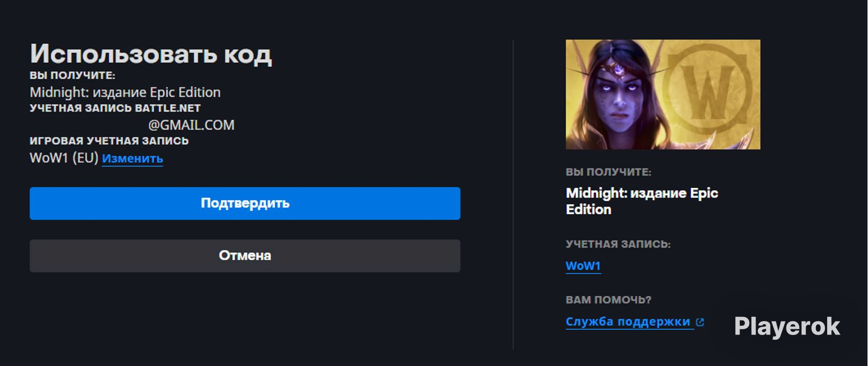This screenshot has width=868, height=366.
Task: Open the WoW1 account link
Action: click(x=583, y=266)
